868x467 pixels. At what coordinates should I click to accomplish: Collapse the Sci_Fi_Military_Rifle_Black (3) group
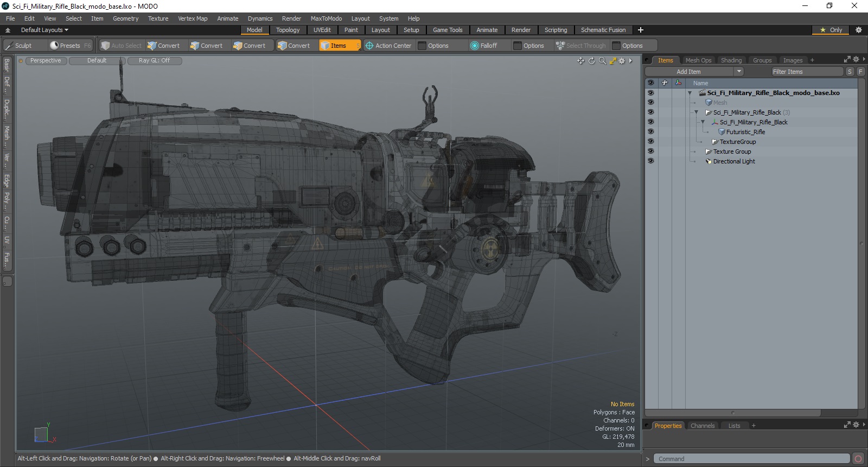coord(696,112)
